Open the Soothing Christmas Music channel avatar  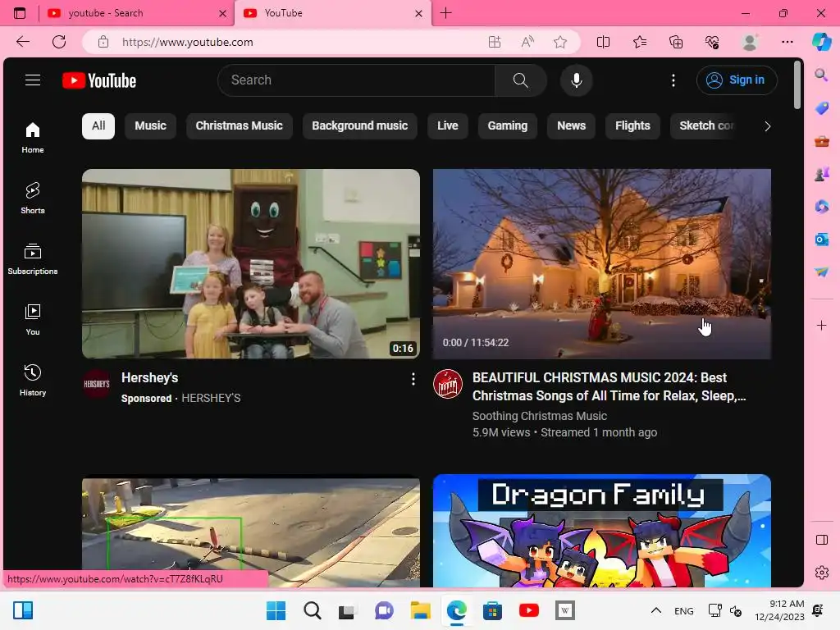pyautogui.click(x=448, y=384)
